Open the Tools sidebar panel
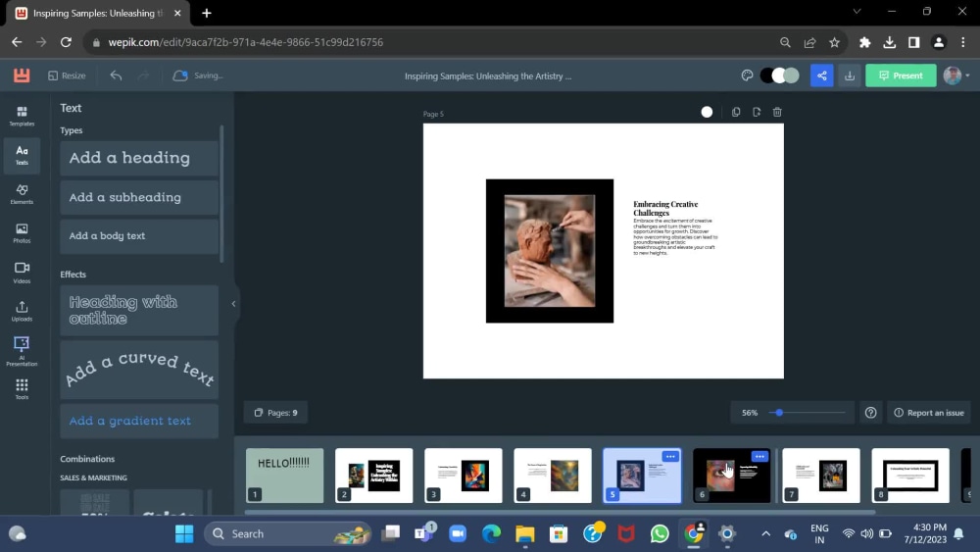980x552 pixels. pyautogui.click(x=22, y=389)
